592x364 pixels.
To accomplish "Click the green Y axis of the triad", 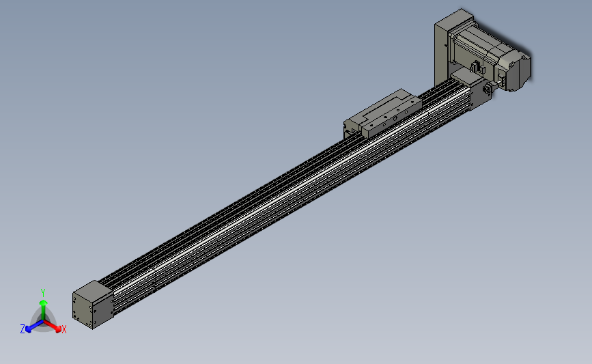I will coord(43,307).
